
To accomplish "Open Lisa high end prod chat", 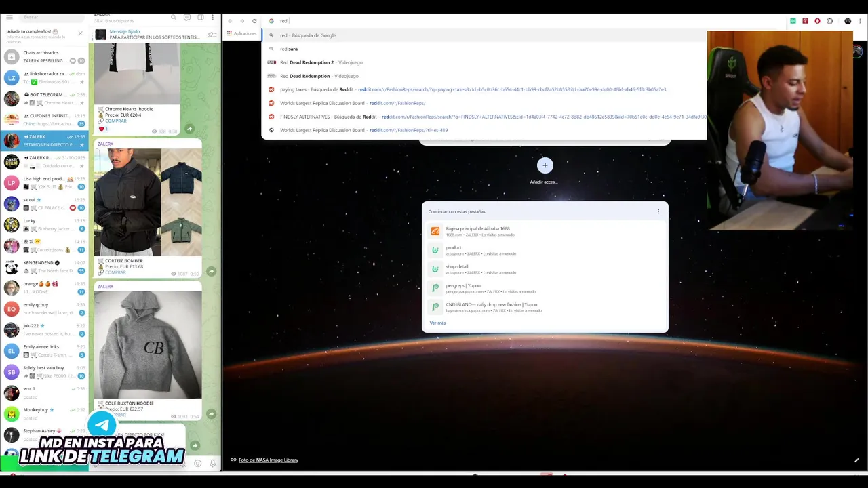I will [44, 182].
